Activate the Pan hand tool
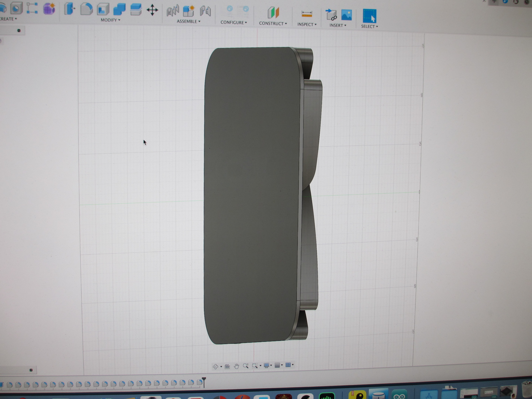Screen dimensions: 532x399 point(237,366)
